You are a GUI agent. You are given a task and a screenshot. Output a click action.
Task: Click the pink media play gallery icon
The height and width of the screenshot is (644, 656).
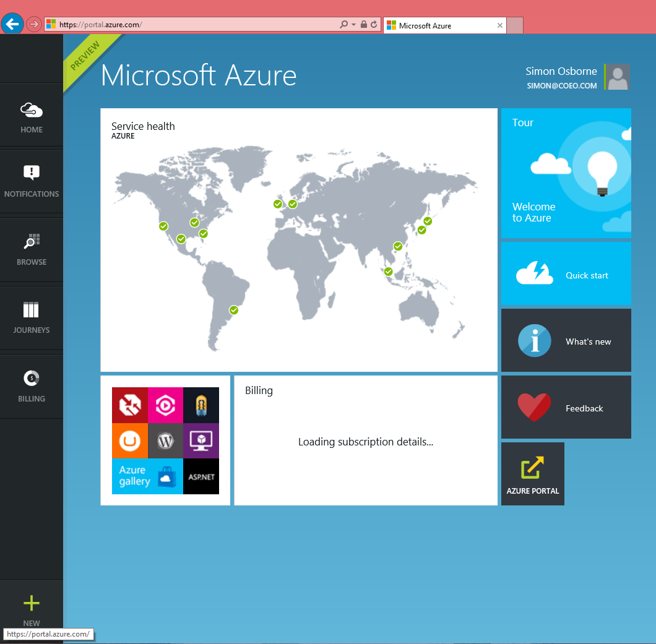click(165, 405)
